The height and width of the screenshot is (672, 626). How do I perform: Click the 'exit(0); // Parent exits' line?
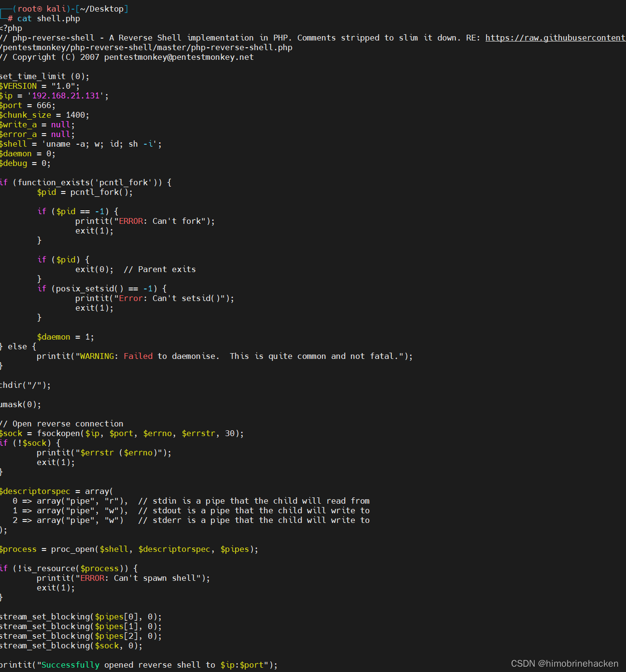coord(135,269)
